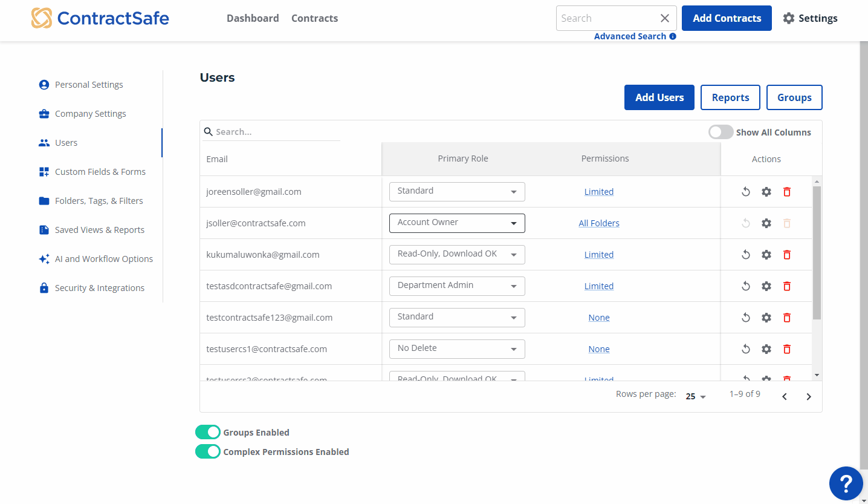Open Custom Fields & Forms settings
868x504 pixels.
(x=100, y=172)
